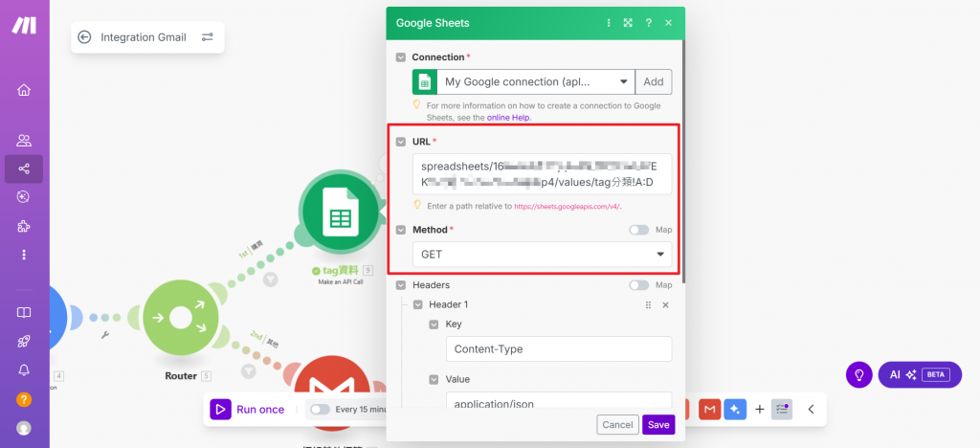Open the Notifications bell

coord(24,370)
